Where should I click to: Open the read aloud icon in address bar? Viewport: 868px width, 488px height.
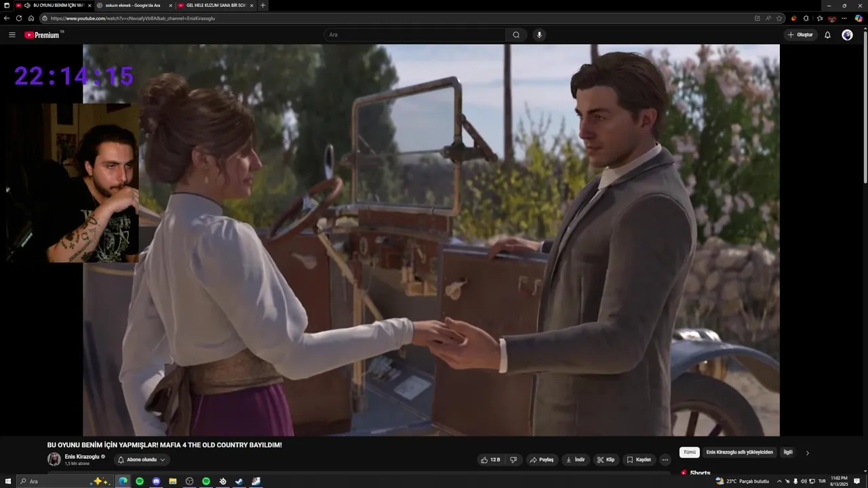pyautogui.click(x=768, y=18)
